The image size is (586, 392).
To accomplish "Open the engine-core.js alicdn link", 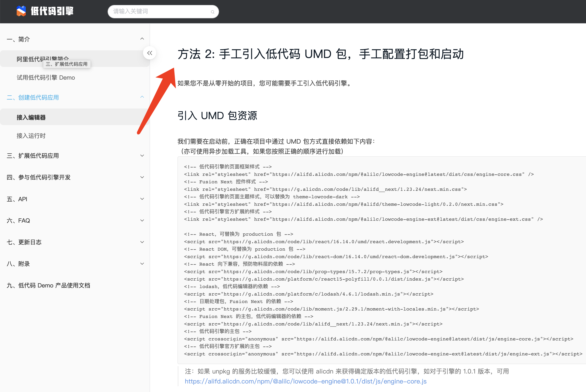I will [x=305, y=381].
